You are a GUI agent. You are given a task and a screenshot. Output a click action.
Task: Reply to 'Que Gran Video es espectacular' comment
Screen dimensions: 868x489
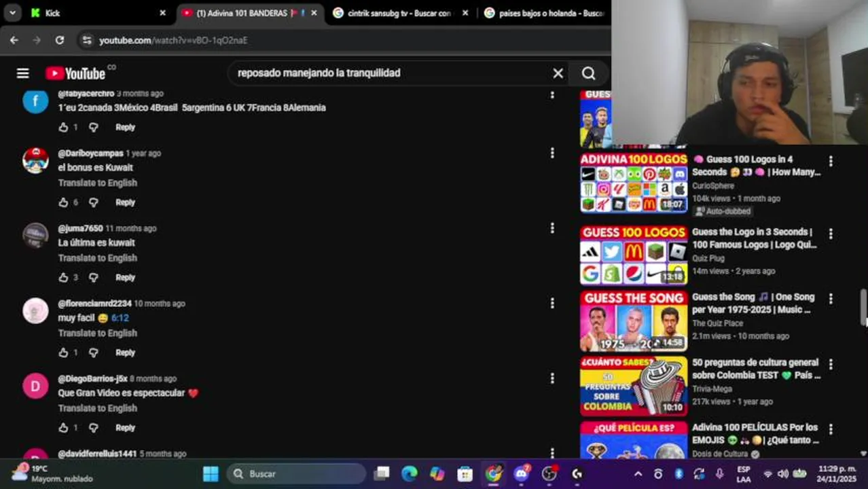pos(125,428)
